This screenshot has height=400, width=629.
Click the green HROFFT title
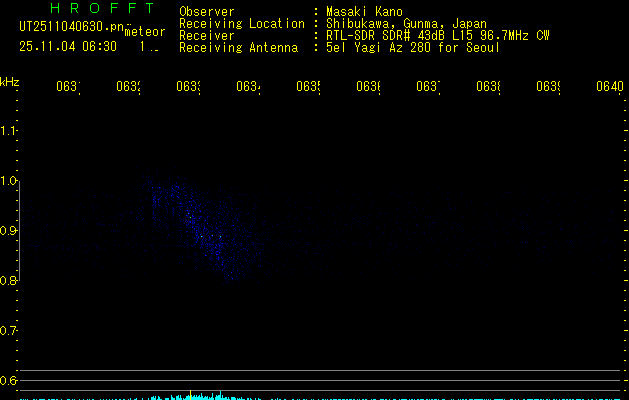pos(102,8)
